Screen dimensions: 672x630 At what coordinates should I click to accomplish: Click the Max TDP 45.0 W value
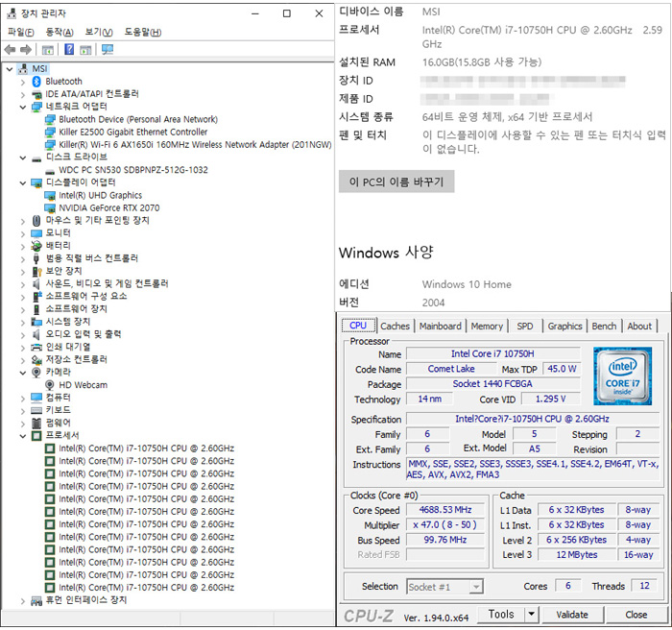coord(562,369)
